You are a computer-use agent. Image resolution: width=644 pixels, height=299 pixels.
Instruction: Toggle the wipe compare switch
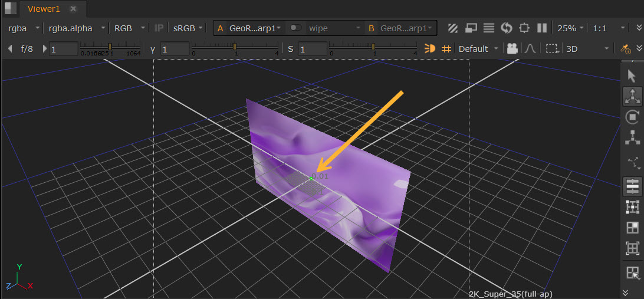[295, 28]
